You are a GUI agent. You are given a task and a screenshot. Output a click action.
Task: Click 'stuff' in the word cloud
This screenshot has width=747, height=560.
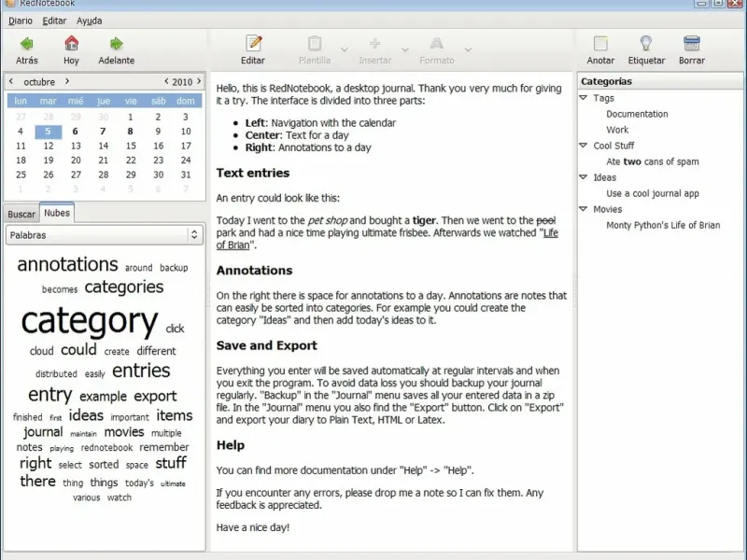[x=171, y=463]
